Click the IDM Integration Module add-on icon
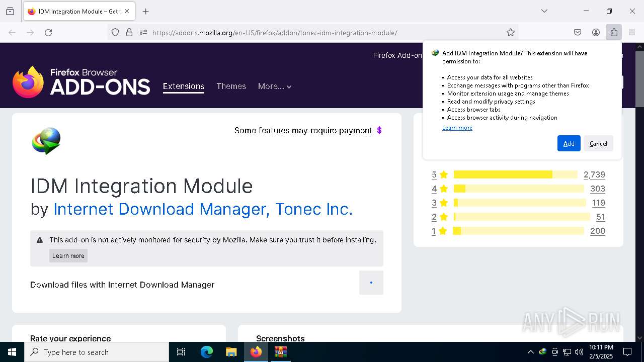Screen dimensions: 644x362 click(x=46, y=141)
